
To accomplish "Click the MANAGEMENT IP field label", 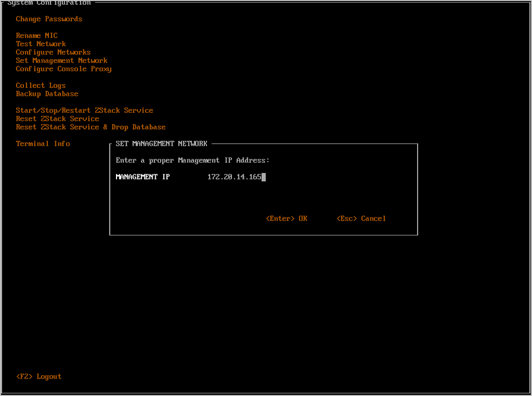I will click(x=143, y=176).
